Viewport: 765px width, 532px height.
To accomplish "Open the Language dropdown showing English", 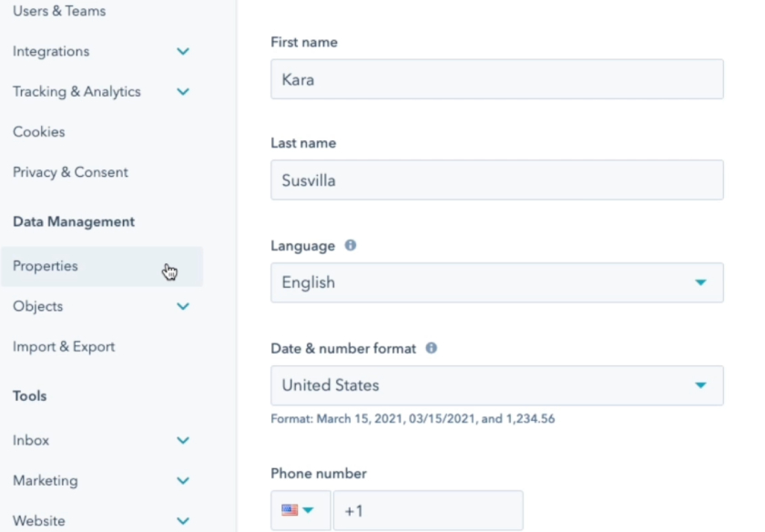I will point(497,282).
